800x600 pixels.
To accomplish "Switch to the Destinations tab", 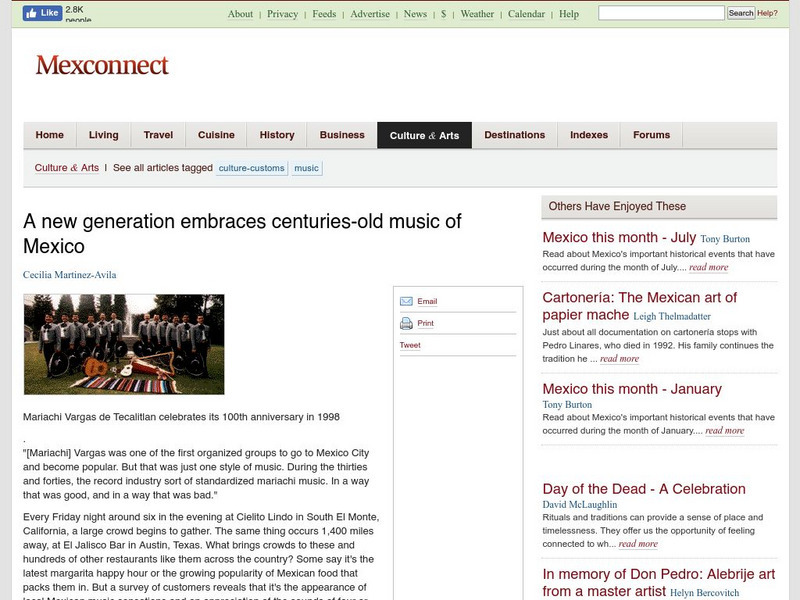I will point(515,135).
